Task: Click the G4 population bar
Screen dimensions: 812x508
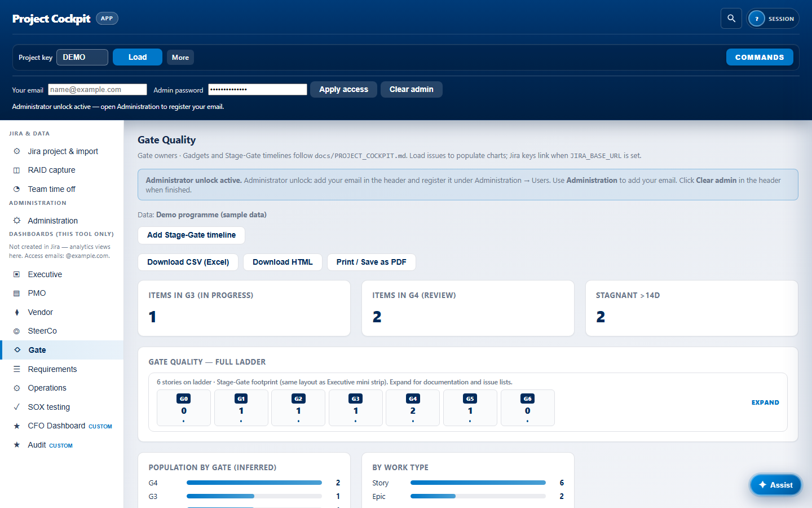Action: [x=254, y=483]
